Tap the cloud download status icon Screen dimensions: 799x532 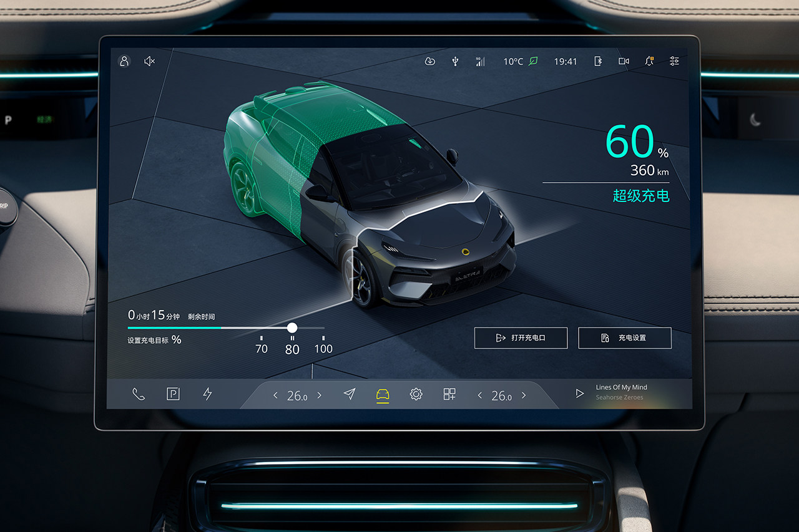click(x=429, y=61)
